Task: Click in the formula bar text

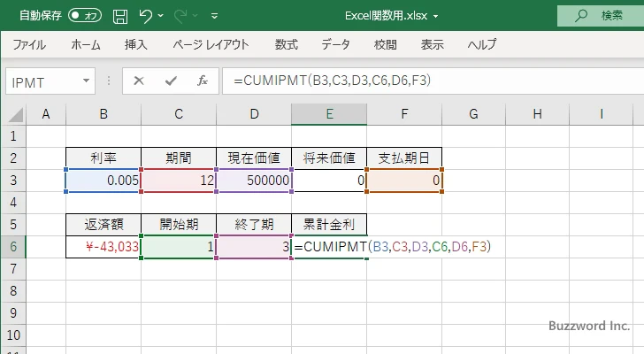Action: [333, 81]
